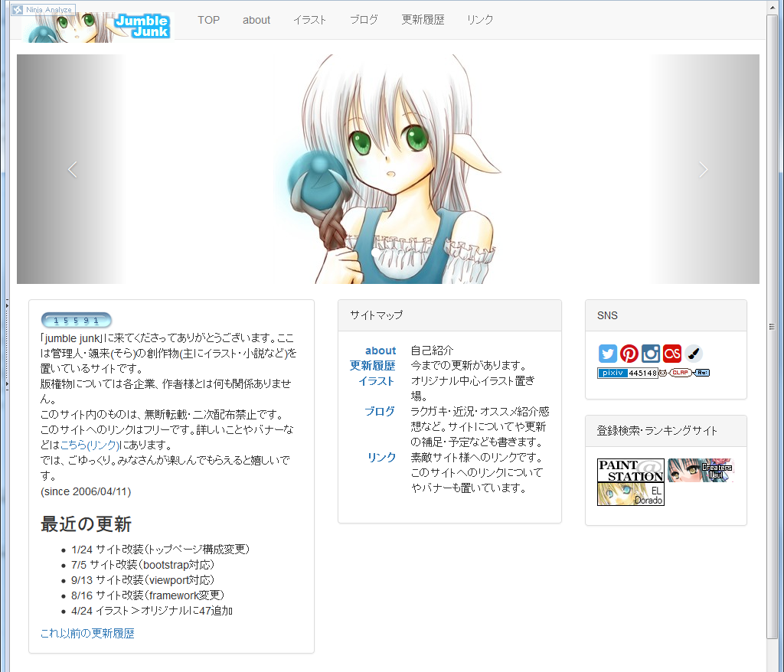Open the Creaters Navi banner
Viewport: 784px width, 672px height.
tap(701, 471)
